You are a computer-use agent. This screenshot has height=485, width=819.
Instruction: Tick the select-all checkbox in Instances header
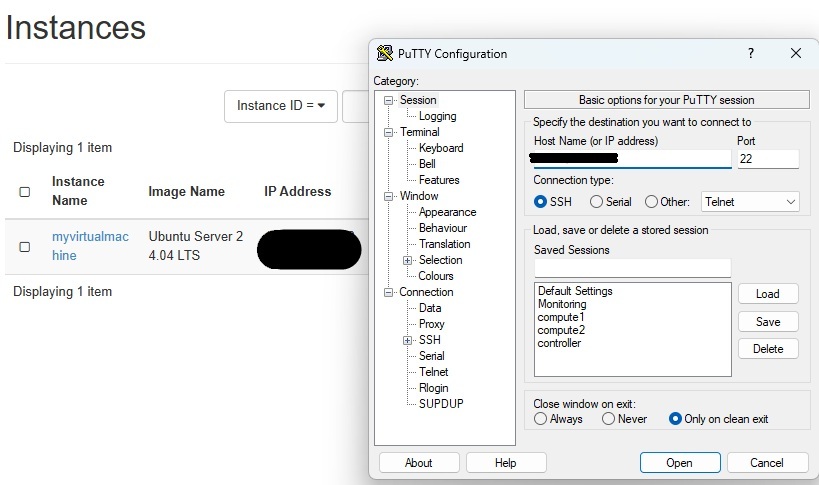point(25,192)
